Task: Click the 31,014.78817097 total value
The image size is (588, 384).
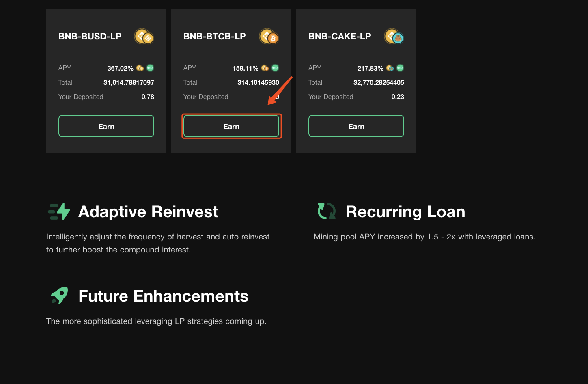Action: [x=129, y=82]
